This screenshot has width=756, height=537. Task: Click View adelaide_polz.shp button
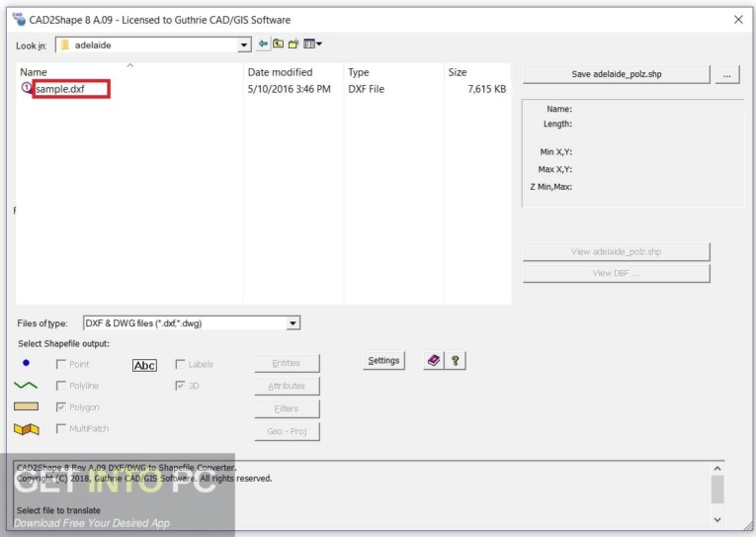coord(617,252)
